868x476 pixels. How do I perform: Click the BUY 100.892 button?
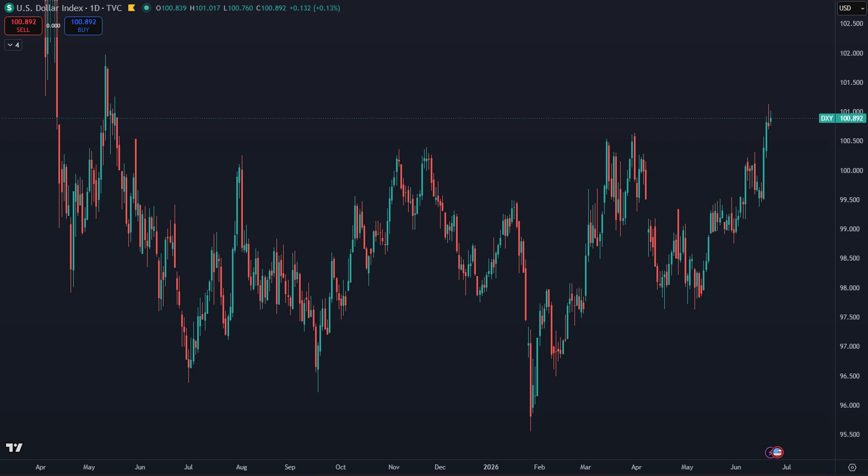coord(83,25)
